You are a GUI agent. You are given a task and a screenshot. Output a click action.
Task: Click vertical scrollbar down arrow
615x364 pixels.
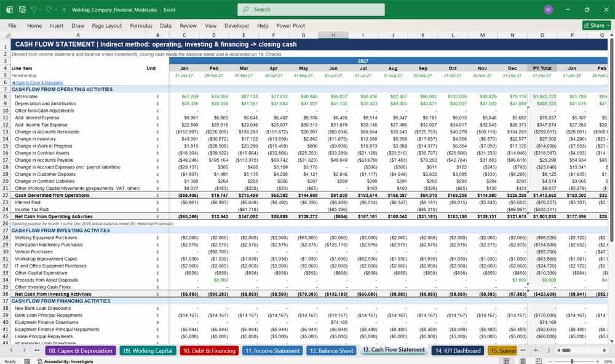click(612, 342)
